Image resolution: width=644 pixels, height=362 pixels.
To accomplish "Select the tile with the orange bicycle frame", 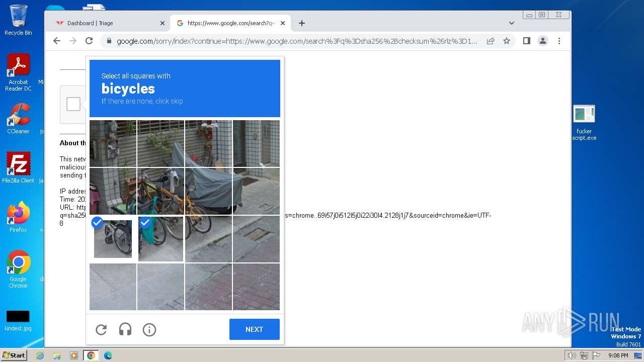I will point(160,191).
